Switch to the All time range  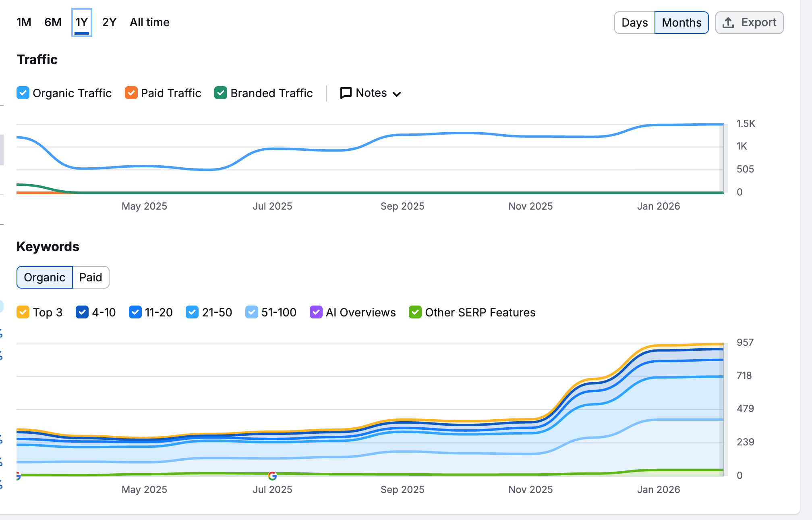(149, 22)
